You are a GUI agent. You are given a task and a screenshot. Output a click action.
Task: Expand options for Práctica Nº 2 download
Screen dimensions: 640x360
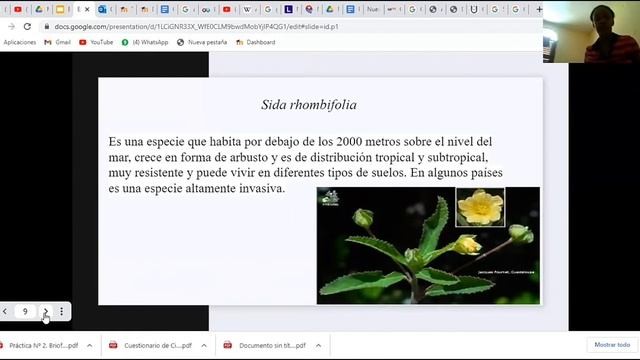[x=89, y=345]
